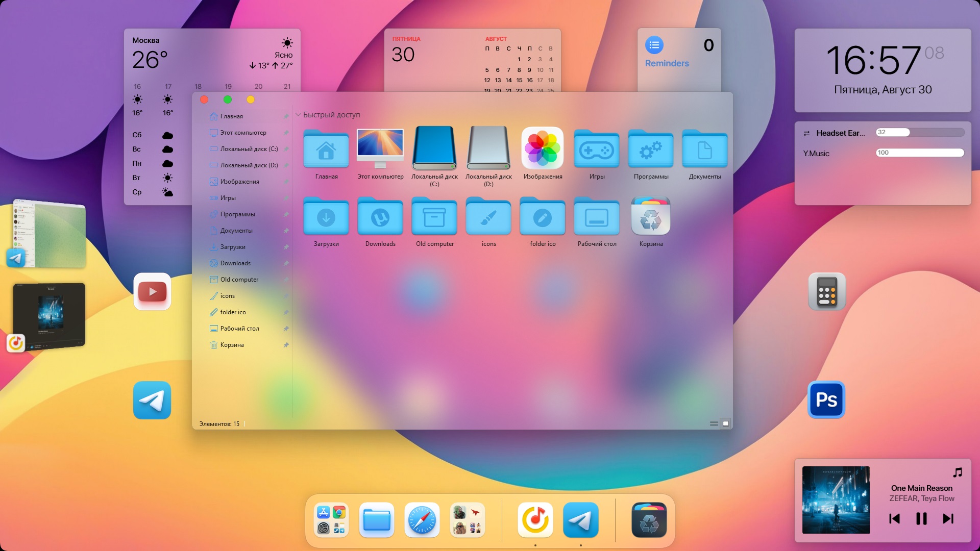Image resolution: width=980 pixels, height=551 pixels.
Task: Unpin Рабочий стол via its pin icon
Action: (286, 329)
